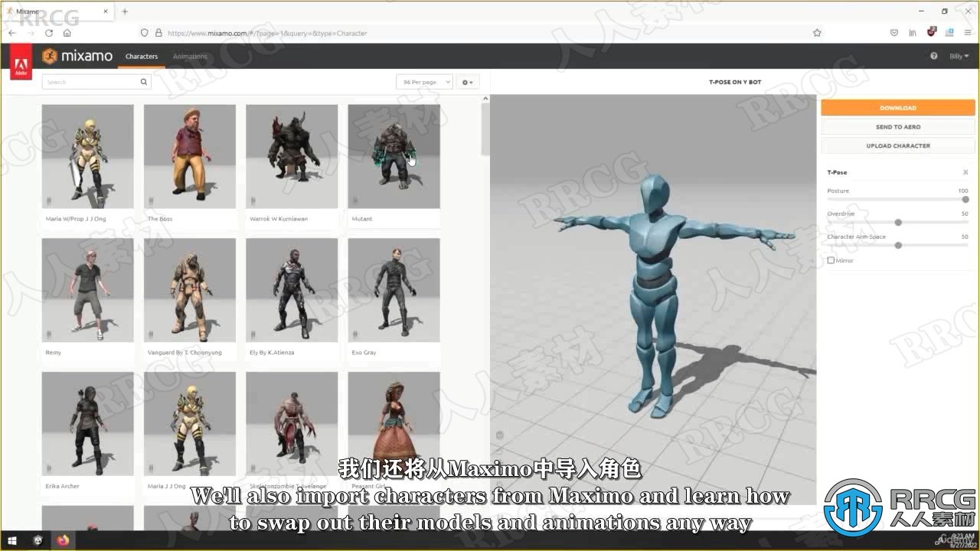
Task: Click the 'Erika Archer' name label
Action: (62, 486)
